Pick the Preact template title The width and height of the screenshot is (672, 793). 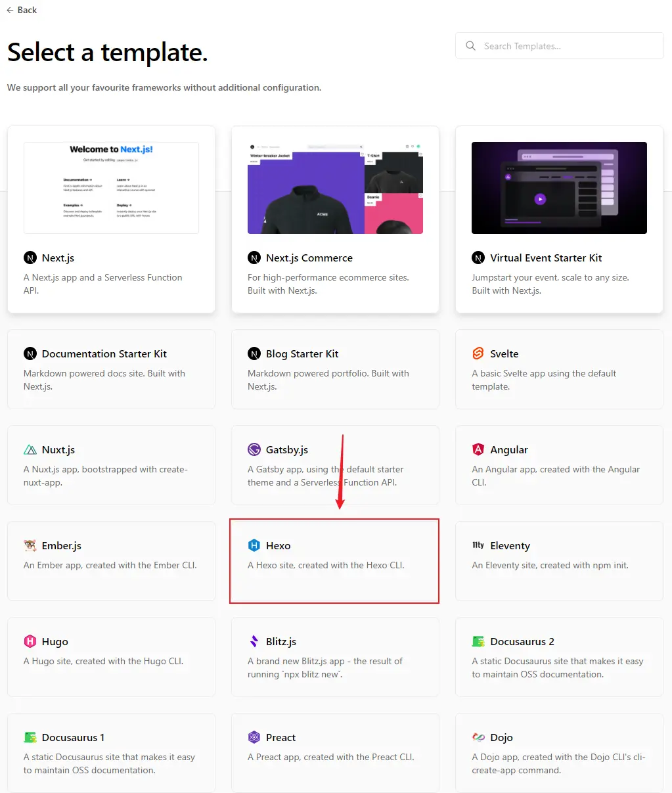pos(281,737)
